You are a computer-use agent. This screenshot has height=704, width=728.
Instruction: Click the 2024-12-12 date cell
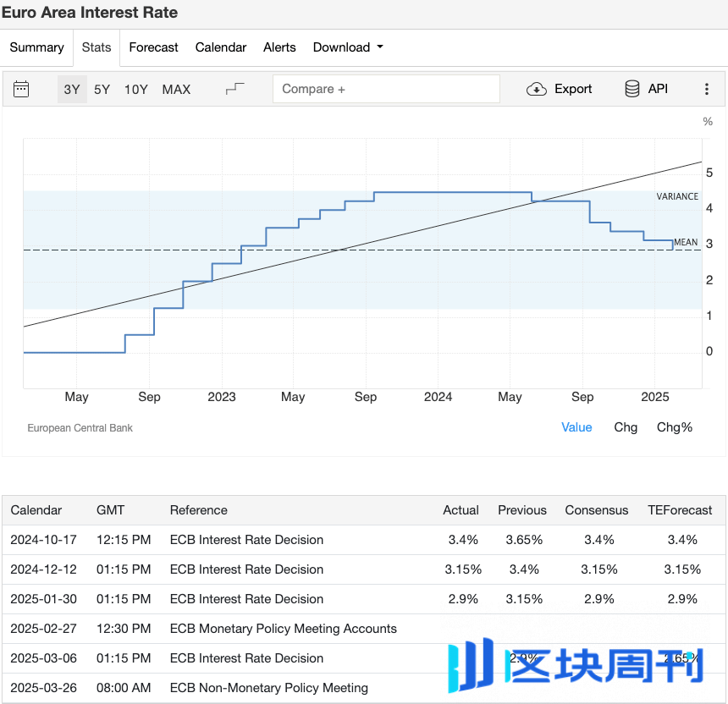pos(44,569)
